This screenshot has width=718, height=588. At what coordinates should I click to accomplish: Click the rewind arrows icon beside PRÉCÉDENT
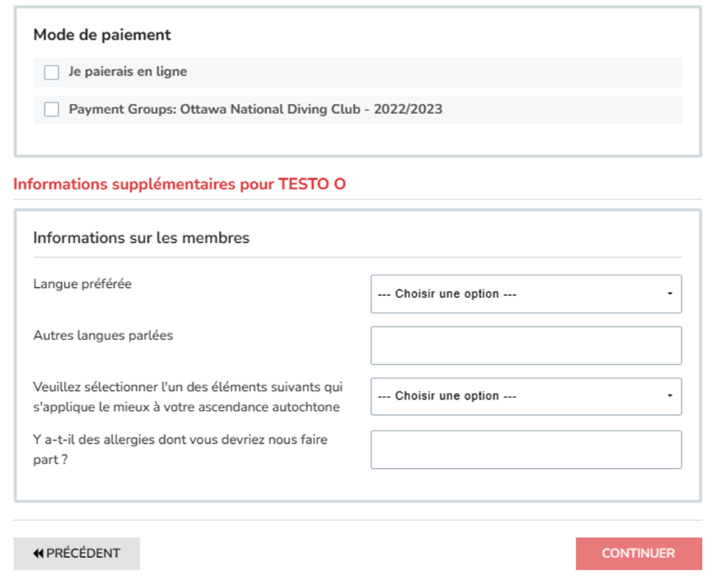tap(38, 553)
